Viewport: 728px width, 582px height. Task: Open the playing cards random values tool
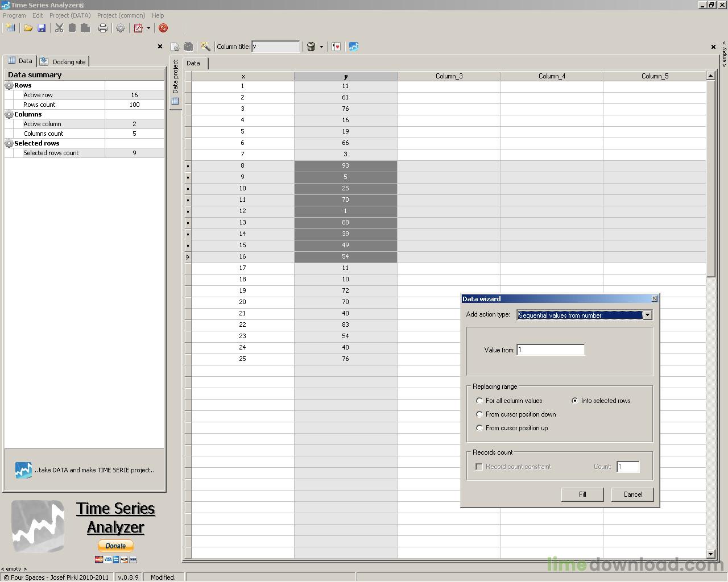tap(336, 47)
